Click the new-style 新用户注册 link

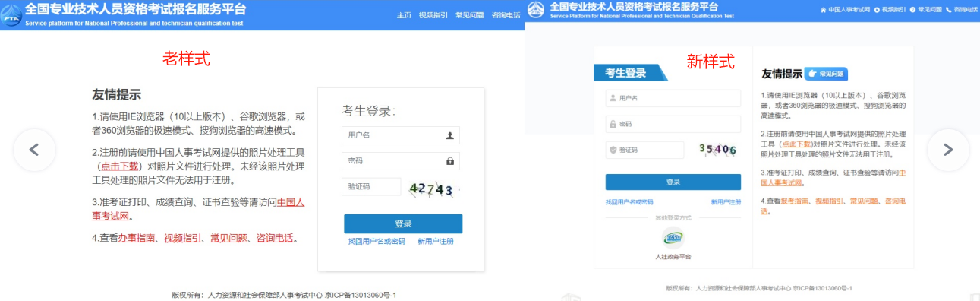(726, 202)
